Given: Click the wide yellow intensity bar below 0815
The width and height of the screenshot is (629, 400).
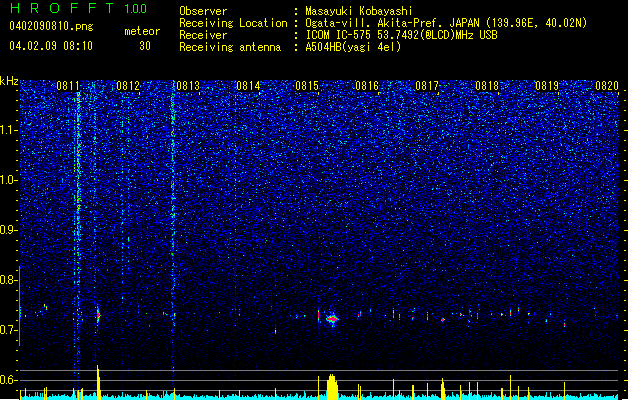Looking at the screenshot, I should pyautogui.click(x=332, y=387).
